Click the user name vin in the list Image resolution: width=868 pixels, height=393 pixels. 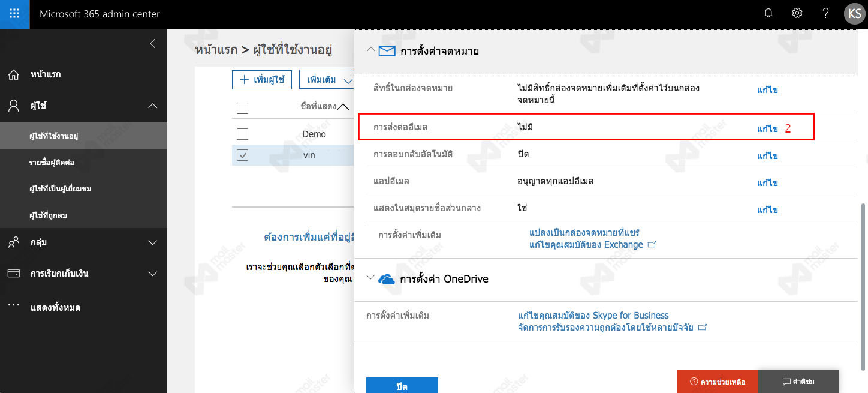(309, 155)
